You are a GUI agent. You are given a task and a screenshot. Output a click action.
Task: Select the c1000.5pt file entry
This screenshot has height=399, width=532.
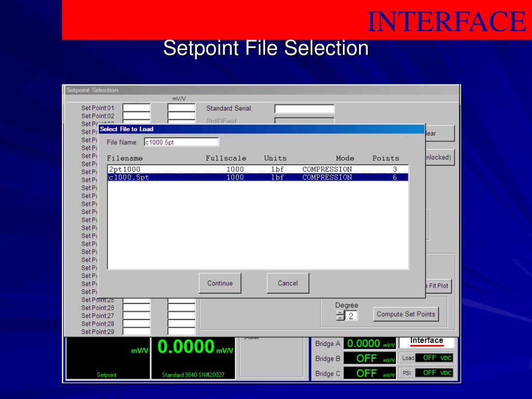click(x=258, y=177)
